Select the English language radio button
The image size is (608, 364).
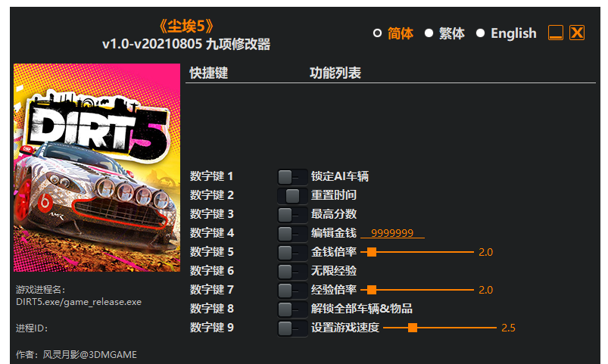pyautogui.click(x=480, y=33)
